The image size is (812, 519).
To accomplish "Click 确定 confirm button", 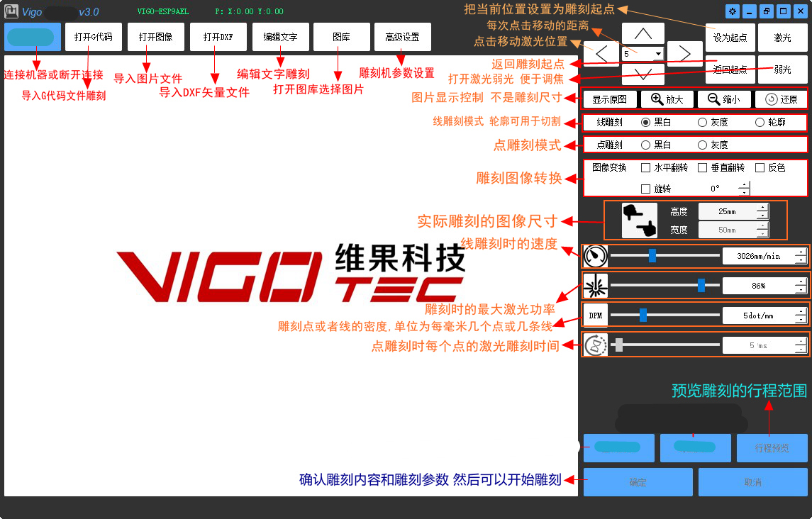I will point(638,482).
